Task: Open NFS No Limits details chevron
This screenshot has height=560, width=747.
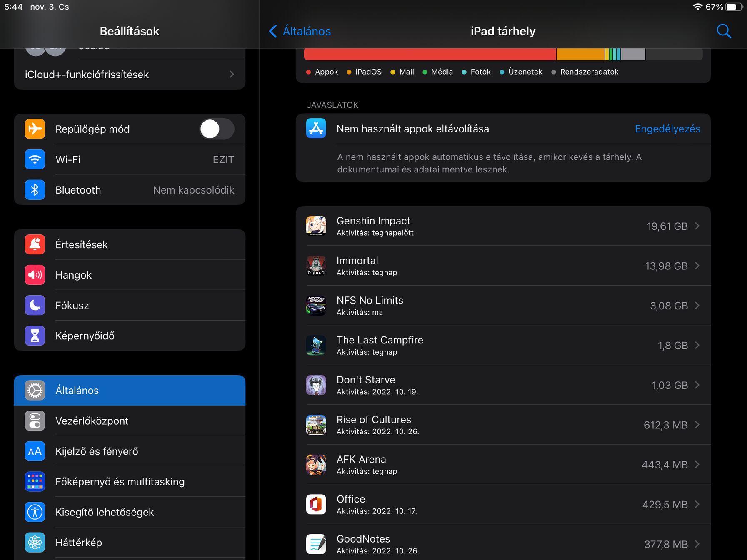Action: [x=697, y=306]
